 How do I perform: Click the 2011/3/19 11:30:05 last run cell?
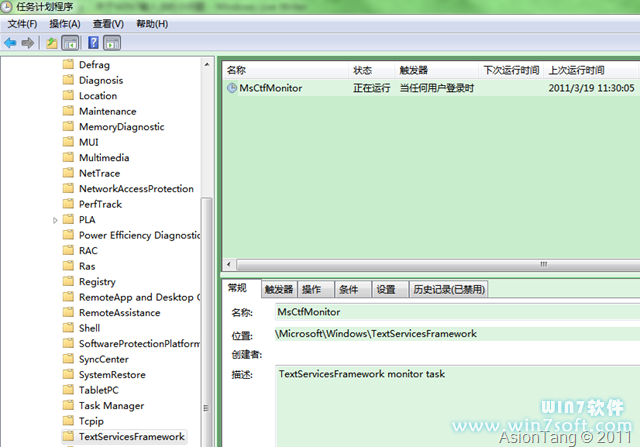coord(591,88)
